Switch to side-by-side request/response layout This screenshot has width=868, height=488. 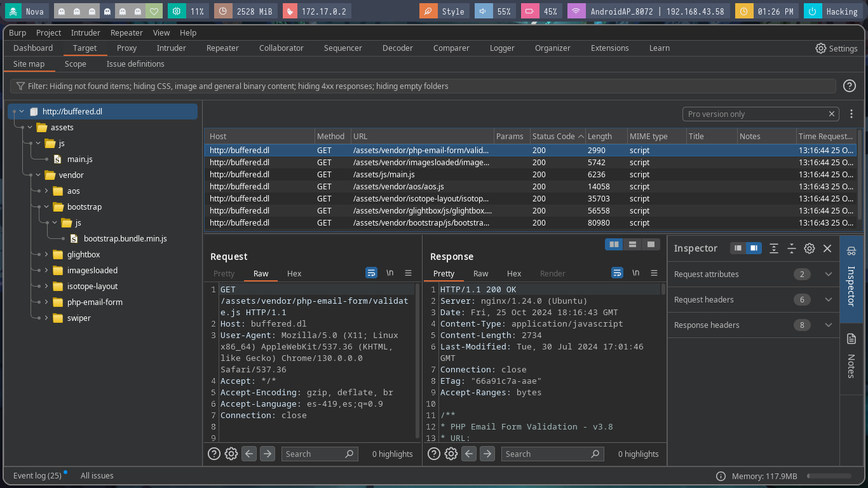[x=614, y=244]
